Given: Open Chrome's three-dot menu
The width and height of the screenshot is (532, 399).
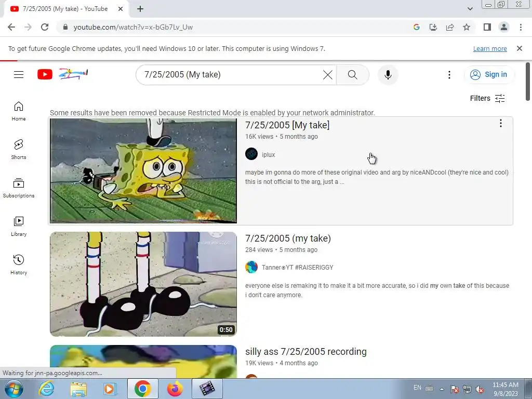Looking at the screenshot, I should point(521,27).
